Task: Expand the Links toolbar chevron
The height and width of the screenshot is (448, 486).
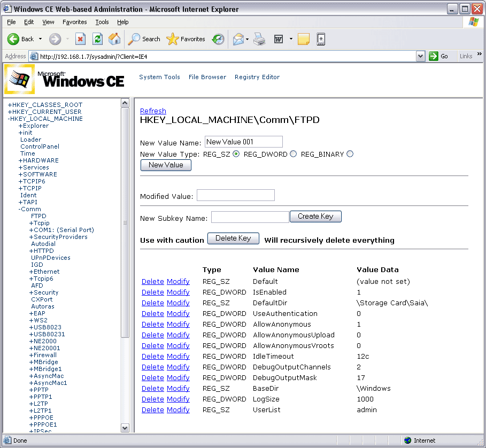Action: 479,54
